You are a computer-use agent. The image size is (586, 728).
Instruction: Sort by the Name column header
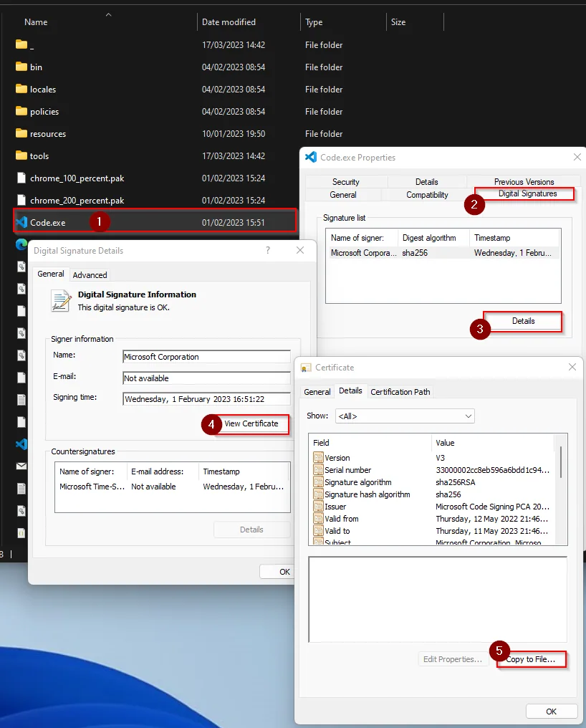pyautogui.click(x=36, y=21)
